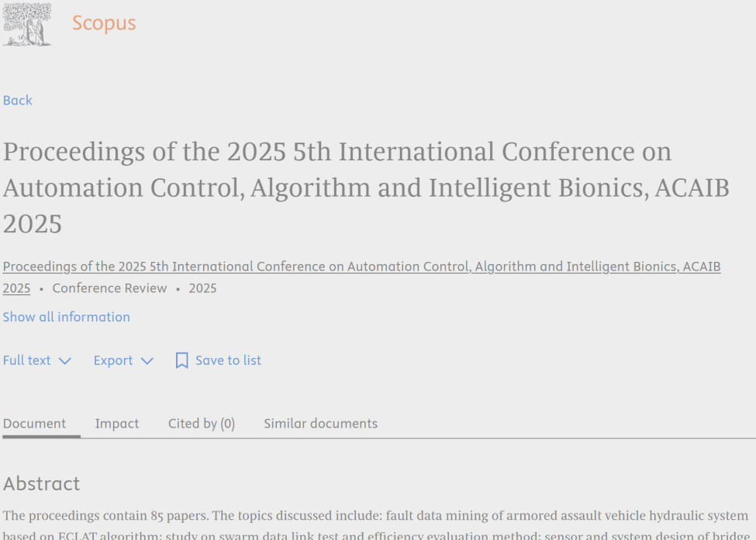Open the Full text dropdown menu
The height and width of the screenshot is (540, 756).
[x=26, y=360]
